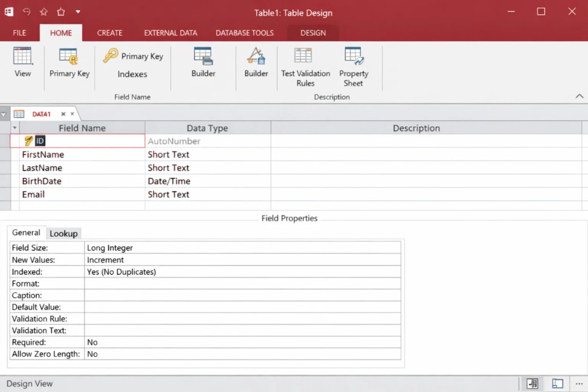Switch to the CREATE ribbon tab
588x392 pixels.
[110, 33]
